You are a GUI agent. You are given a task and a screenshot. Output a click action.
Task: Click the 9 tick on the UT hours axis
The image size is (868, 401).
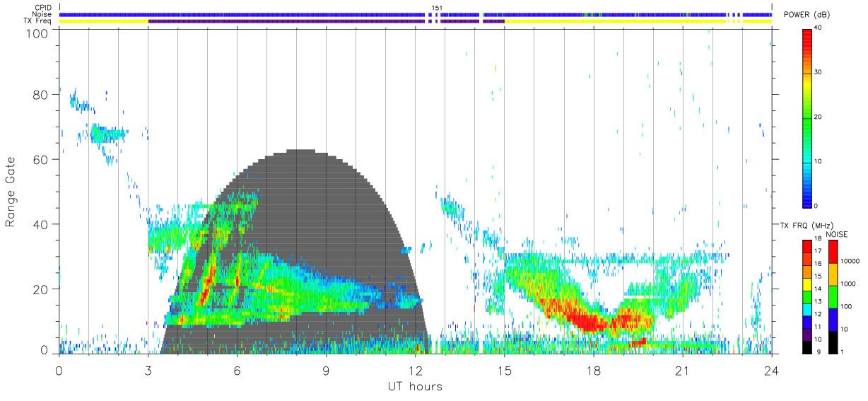click(x=326, y=371)
